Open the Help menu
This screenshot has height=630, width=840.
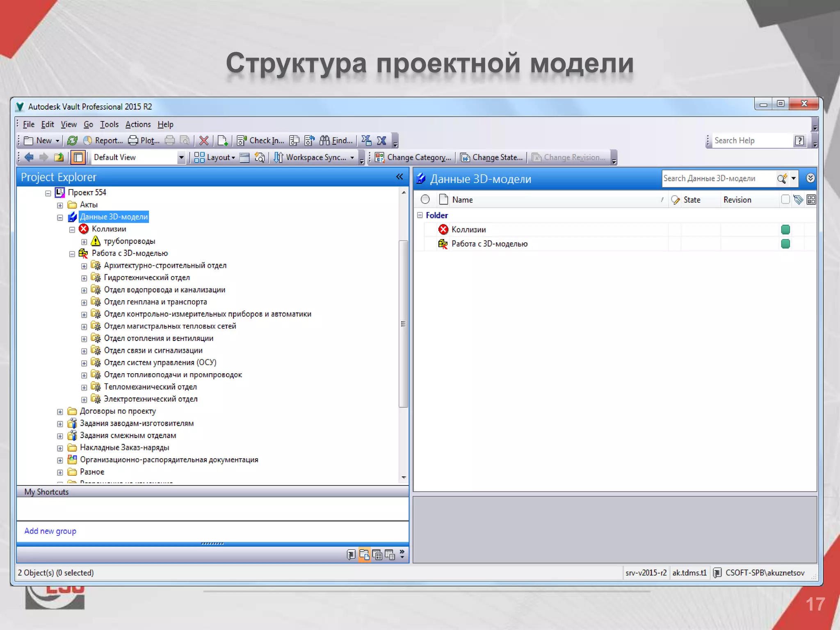coord(165,124)
